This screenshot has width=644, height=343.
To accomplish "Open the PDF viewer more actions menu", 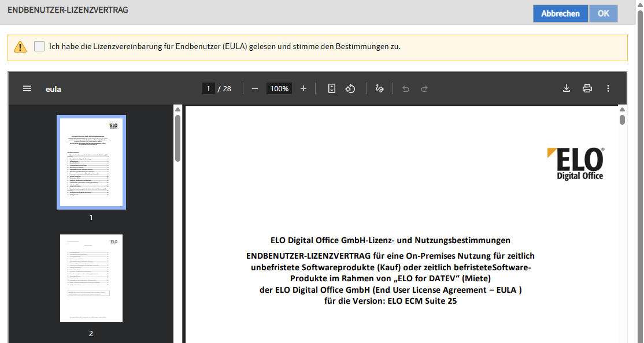I will point(608,88).
